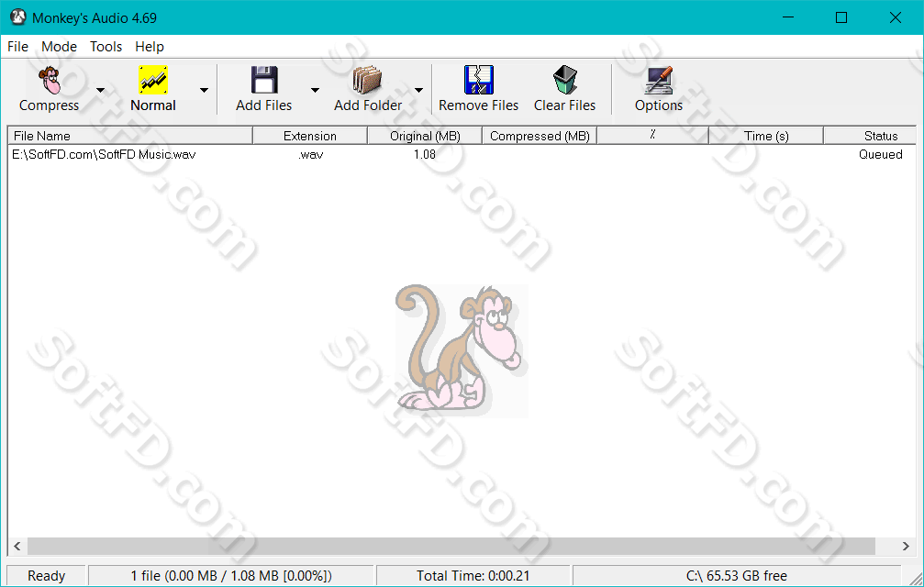
Task: Click the horizontal scrollbar right arrow
Action: pyautogui.click(x=906, y=547)
